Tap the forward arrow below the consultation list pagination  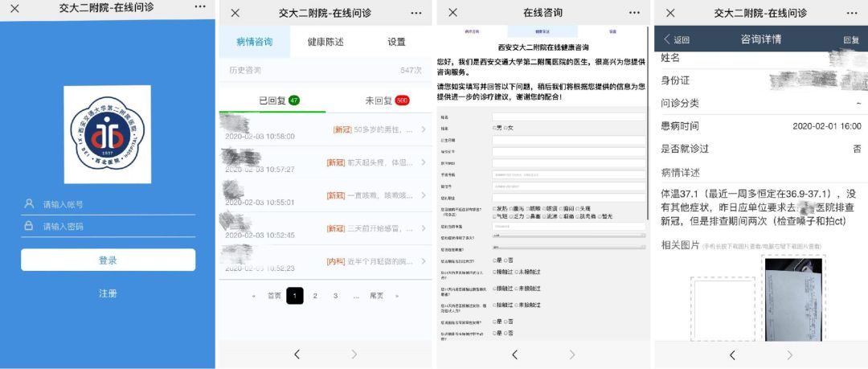[x=354, y=355]
